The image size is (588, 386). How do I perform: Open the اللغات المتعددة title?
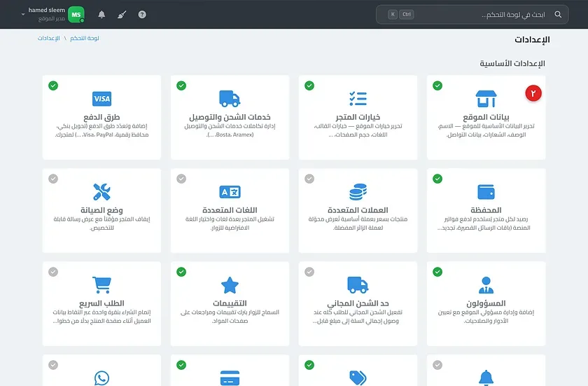coord(230,210)
